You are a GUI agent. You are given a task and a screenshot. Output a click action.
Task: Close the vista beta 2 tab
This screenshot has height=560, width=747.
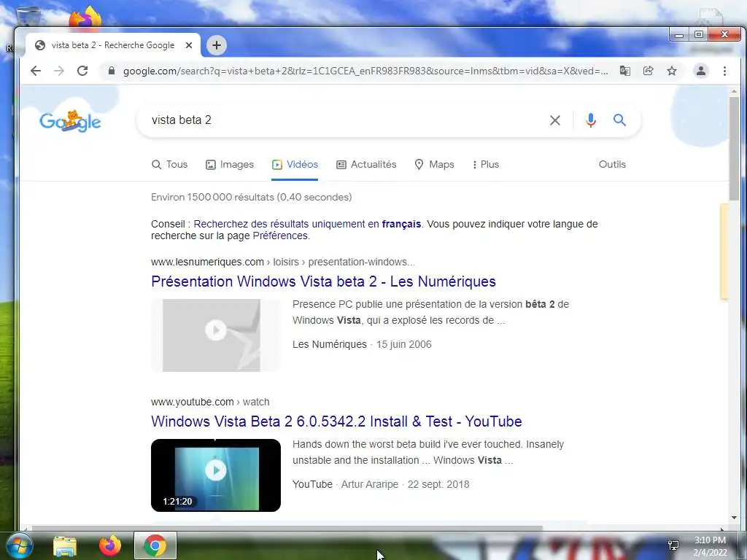[x=189, y=45]
